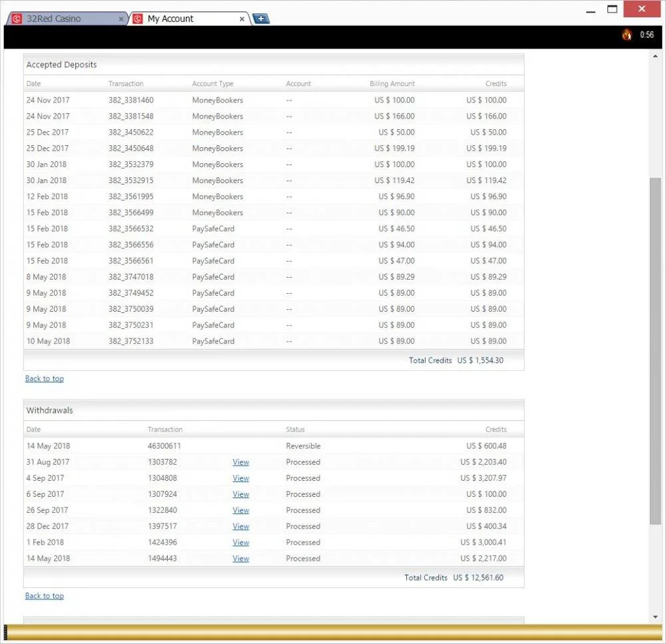View withdrawal transaction 1303782
Viewport: 666px width, 644px height.
pyautogui.click(x=241, y=462)
